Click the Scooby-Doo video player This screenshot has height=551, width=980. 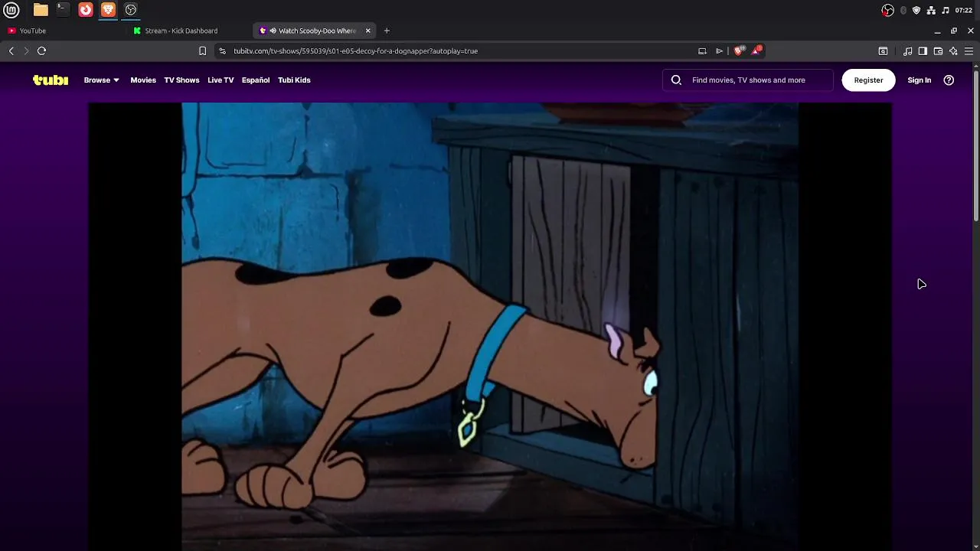coord(490,326)
